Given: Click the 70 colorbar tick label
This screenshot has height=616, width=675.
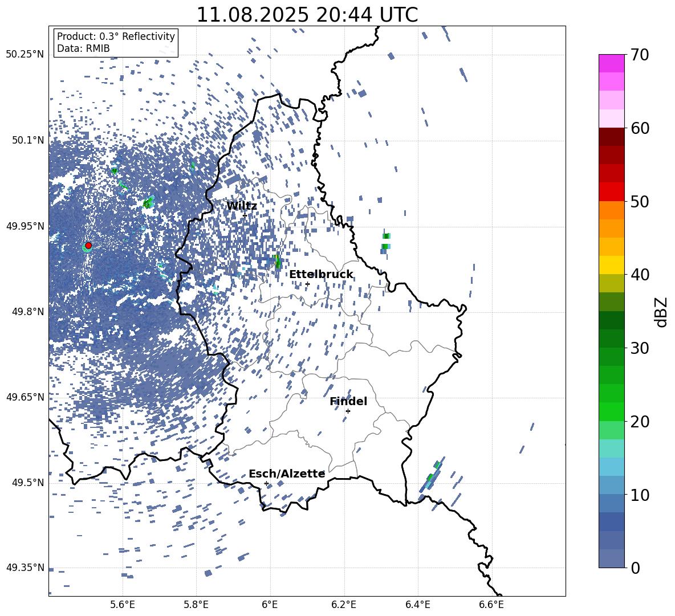Looking at the screenshot, I should [x=640, y=55].
